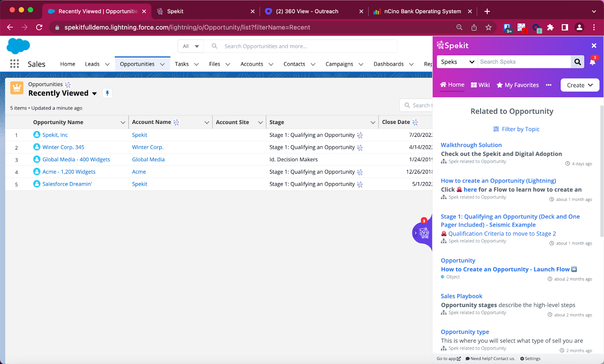The height and width of the screenshot is (364, 604).
Task: Go back in browser history
Action: click(10, 27)
